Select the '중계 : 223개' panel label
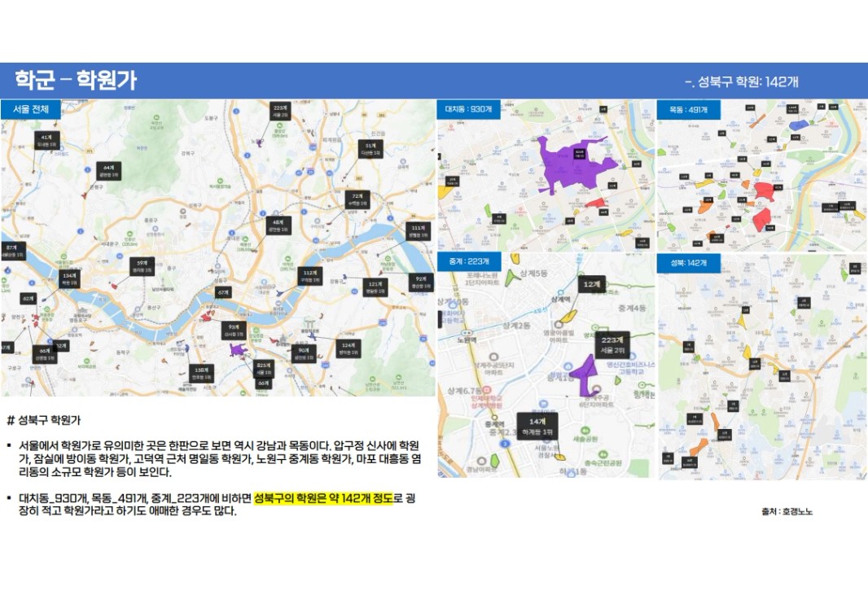The image size is (868, 613). 469,261
